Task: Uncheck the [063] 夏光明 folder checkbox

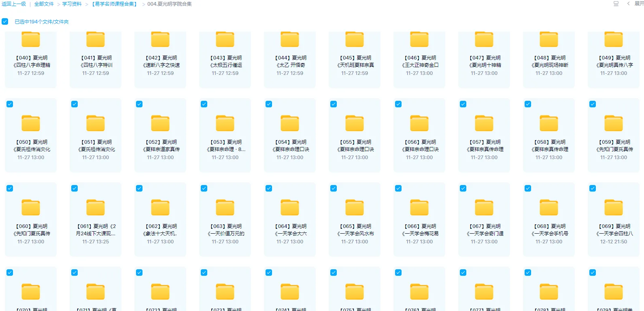Action: pyautogui.click(x=204, y=188)
